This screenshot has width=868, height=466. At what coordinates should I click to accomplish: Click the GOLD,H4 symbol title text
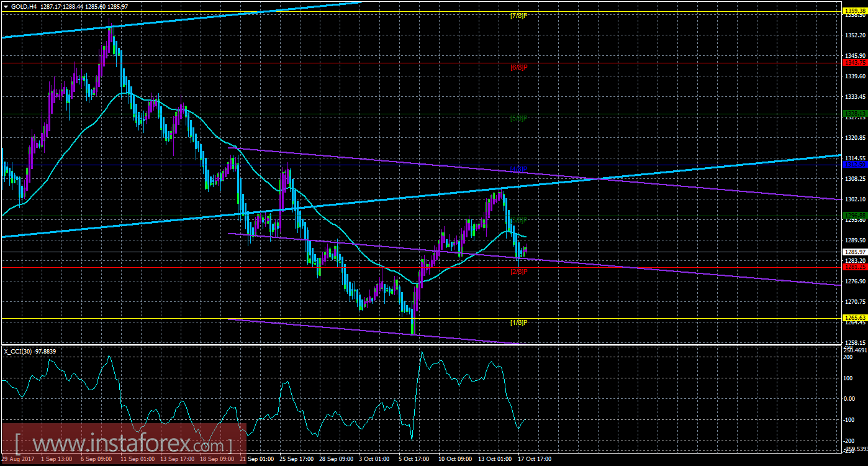(24, 6)
